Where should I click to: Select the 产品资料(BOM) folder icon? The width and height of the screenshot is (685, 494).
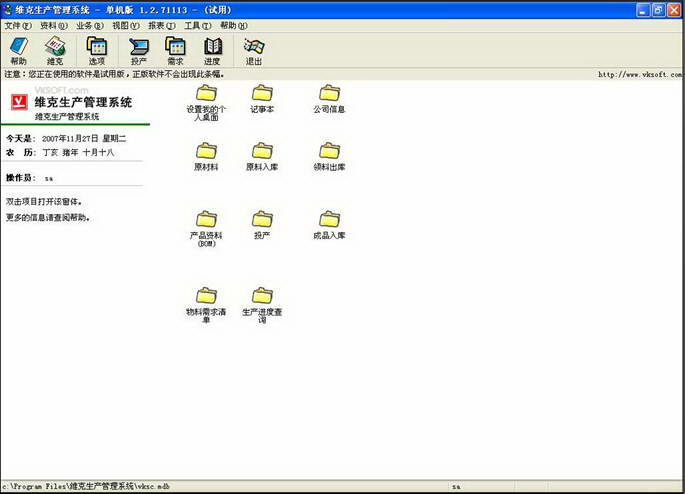206,229
